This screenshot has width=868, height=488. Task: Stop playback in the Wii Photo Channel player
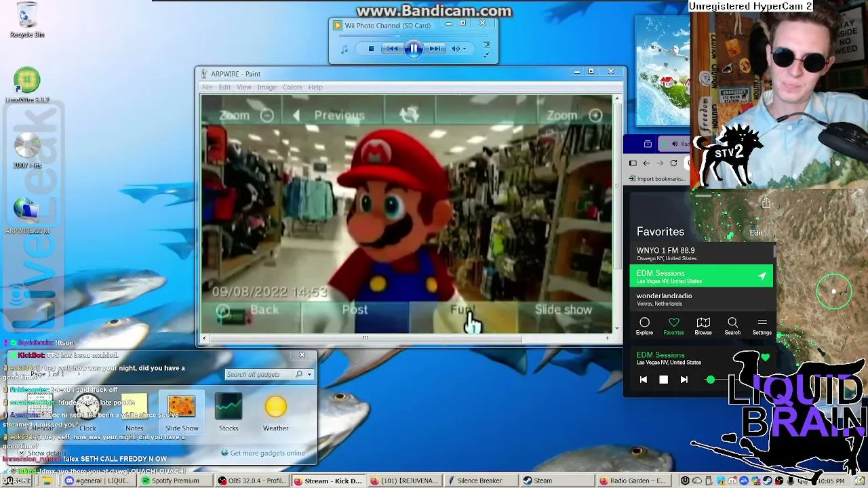(371, 49)
